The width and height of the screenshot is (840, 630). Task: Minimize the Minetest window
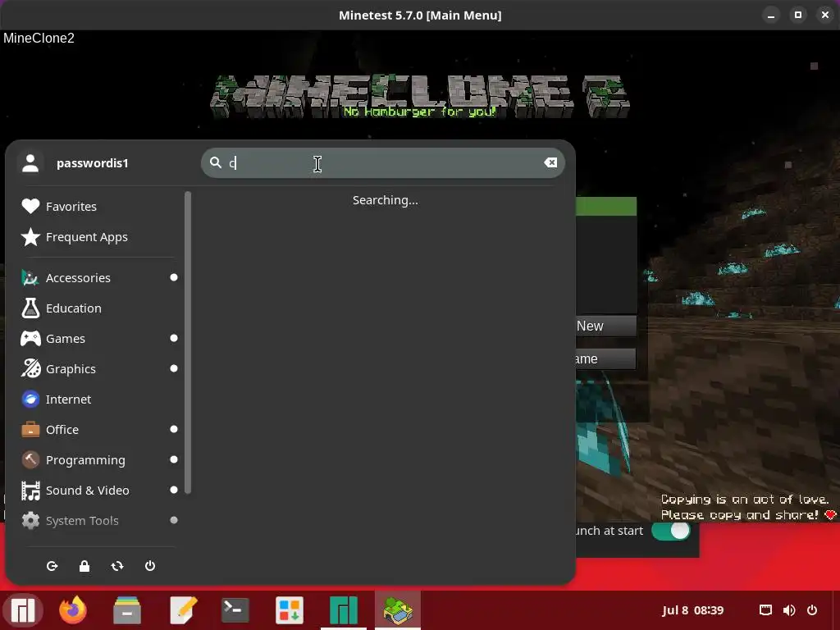click(771, 15)
